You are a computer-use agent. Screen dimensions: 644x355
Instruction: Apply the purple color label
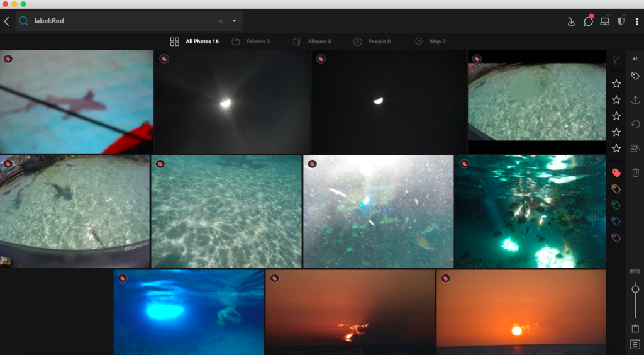click(x=616, y=237)
